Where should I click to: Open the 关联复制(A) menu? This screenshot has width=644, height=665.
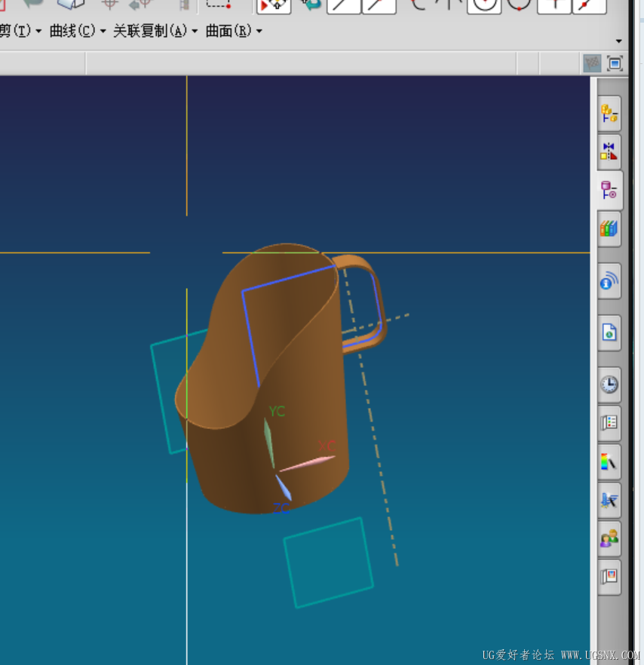pos(155,31)
